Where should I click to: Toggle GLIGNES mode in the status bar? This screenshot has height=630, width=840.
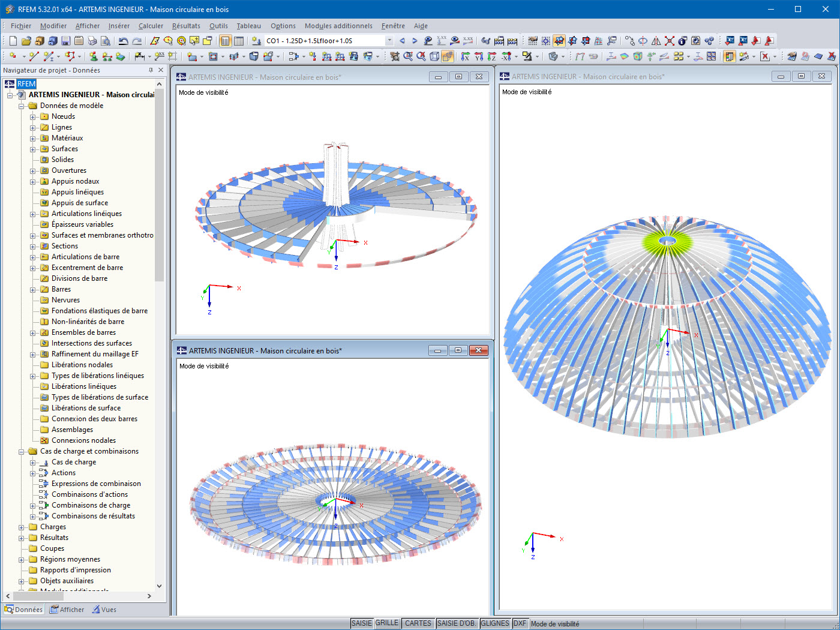click(495, 623)
